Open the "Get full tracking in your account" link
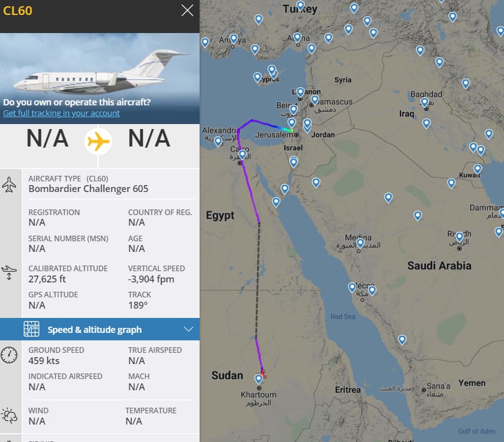Image resolution: width=504 pixels, height=442 pixels. pos(61,113)
